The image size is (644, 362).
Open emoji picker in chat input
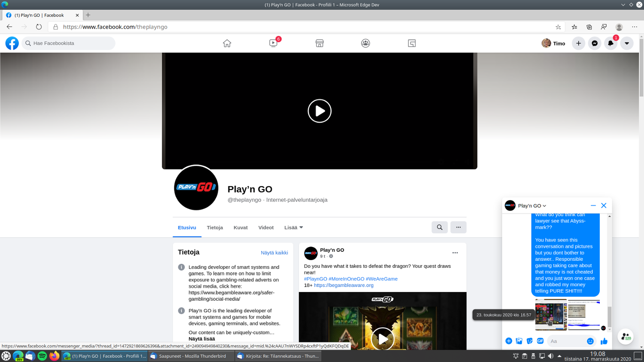(590, 341)
